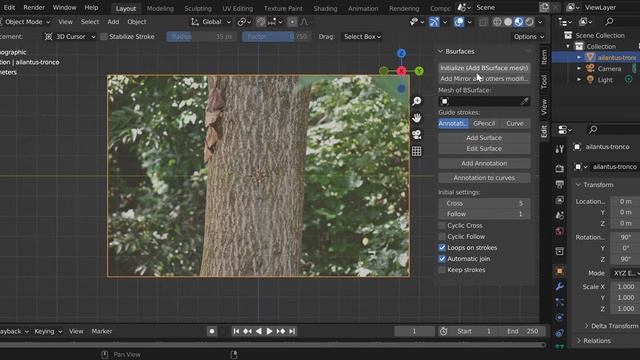Open the Modifiers wrench icon

click(x=560, y=287)
